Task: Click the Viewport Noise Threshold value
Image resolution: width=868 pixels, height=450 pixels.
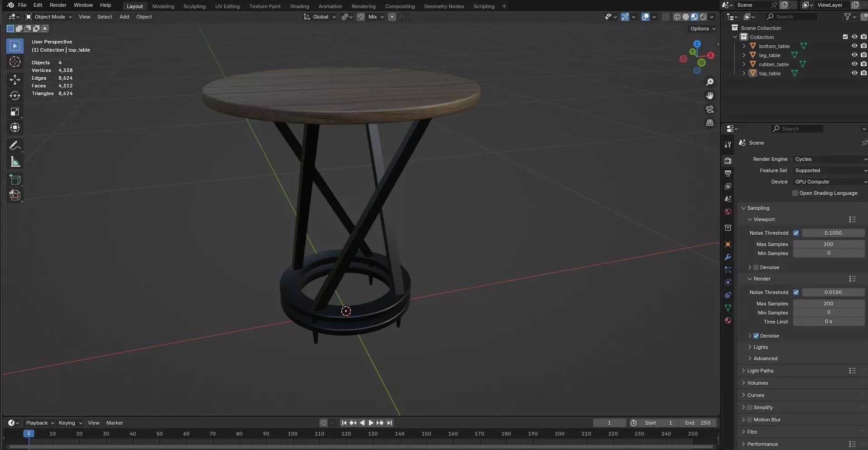Action: (x=833, y=233)
